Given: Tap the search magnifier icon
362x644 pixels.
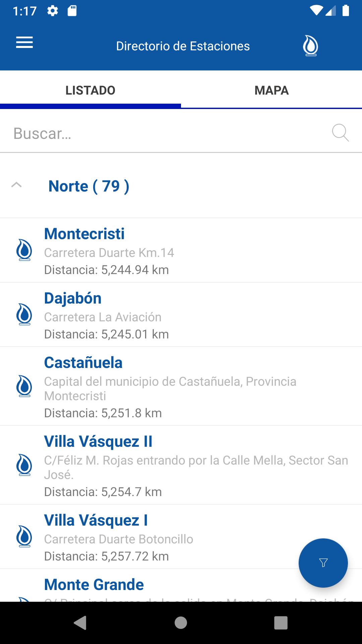Looking at the screenshot, I should pos(340,133).
